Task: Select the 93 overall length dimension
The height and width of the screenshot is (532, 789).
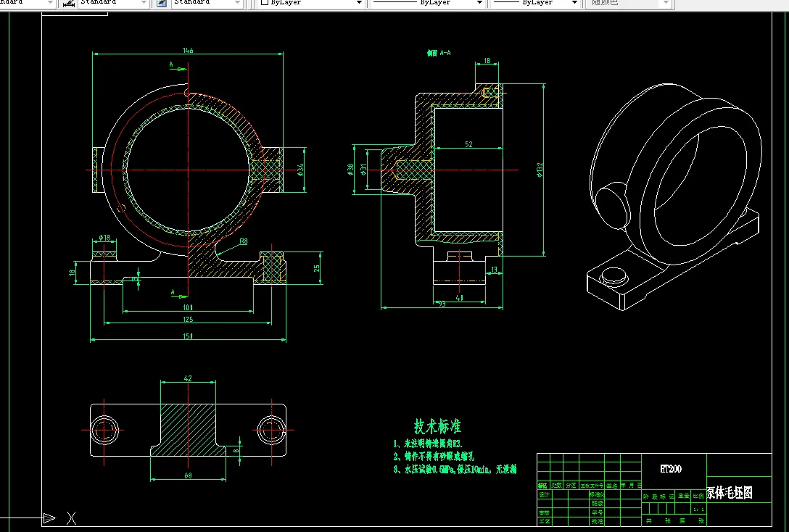Action: 442,304
